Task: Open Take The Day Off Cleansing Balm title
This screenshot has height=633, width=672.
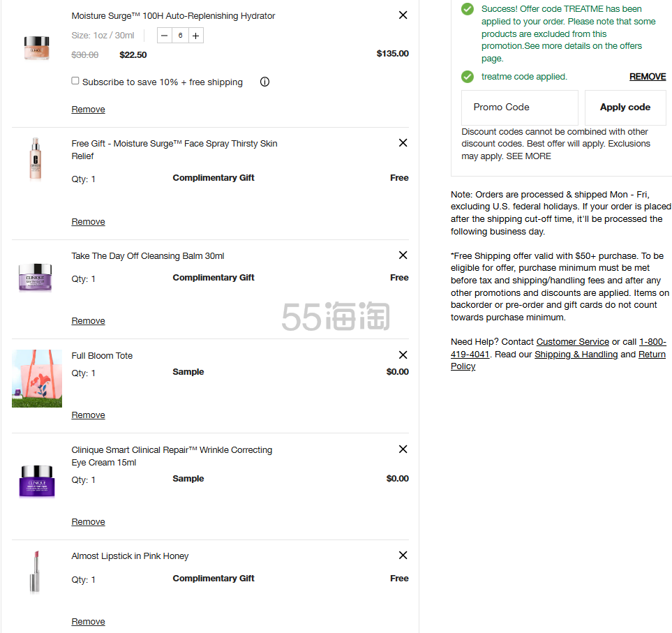Action: point(148,256)
